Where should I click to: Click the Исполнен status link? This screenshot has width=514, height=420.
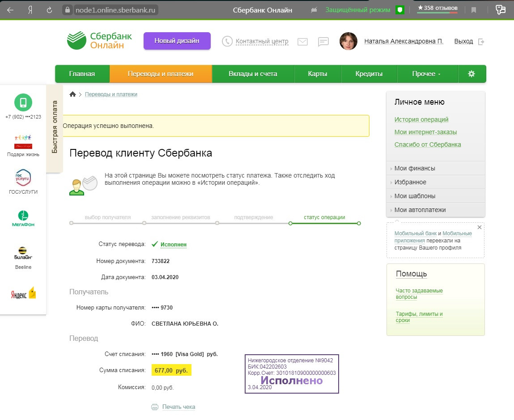pos(174,244)
